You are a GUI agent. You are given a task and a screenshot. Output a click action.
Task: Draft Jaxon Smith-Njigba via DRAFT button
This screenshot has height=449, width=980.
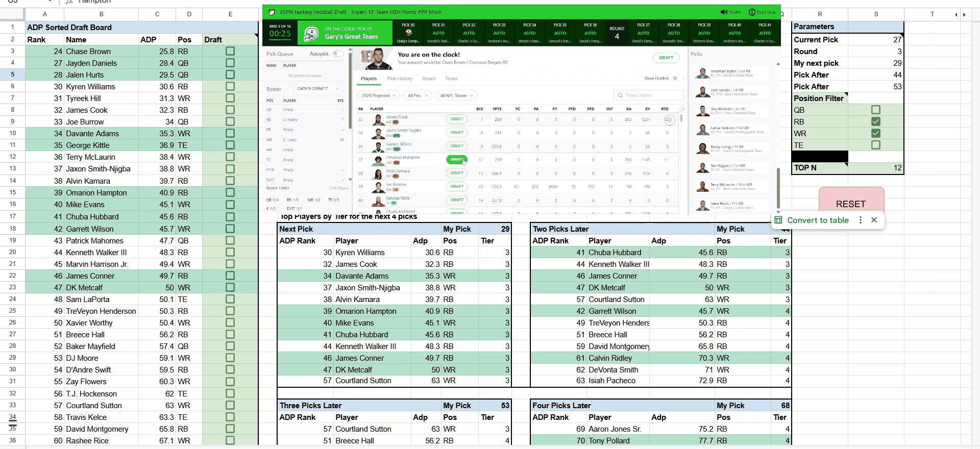click(x=457, y=133)
